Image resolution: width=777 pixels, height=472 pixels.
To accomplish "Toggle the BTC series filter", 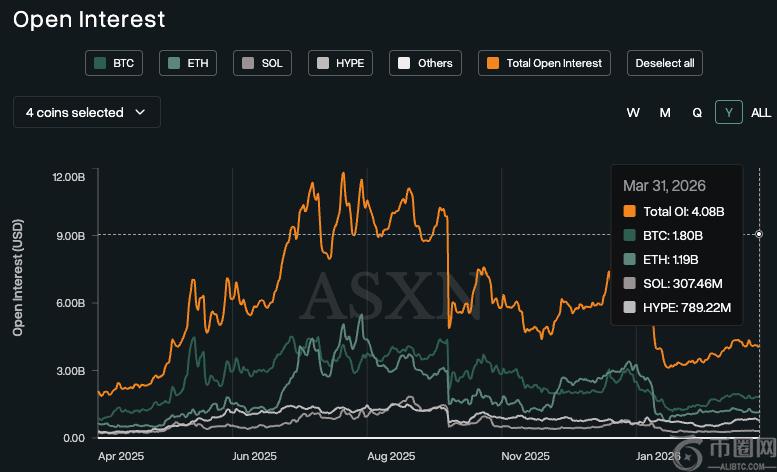I will (114, 63).
